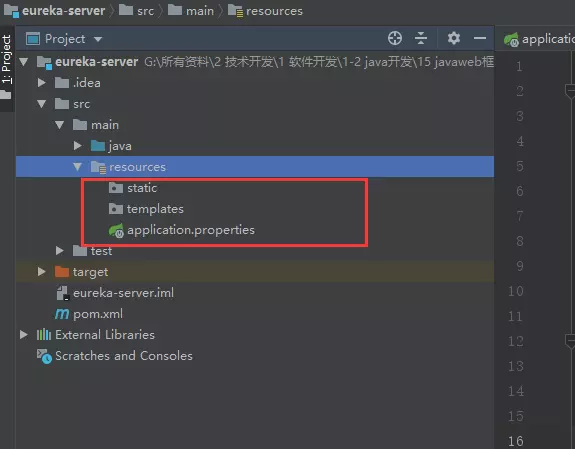
Task: Click the Scratches and Consoles icon
Action: 44,356
